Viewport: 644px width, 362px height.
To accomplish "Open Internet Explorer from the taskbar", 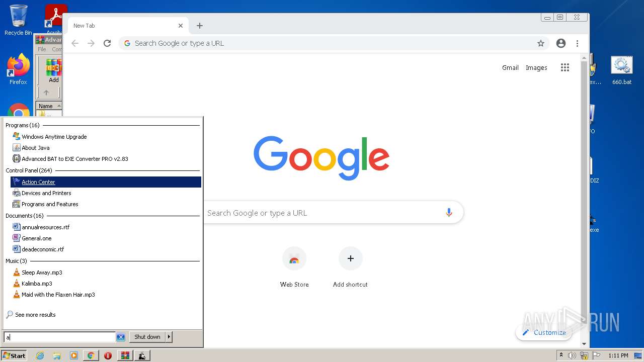I will 40,355.
